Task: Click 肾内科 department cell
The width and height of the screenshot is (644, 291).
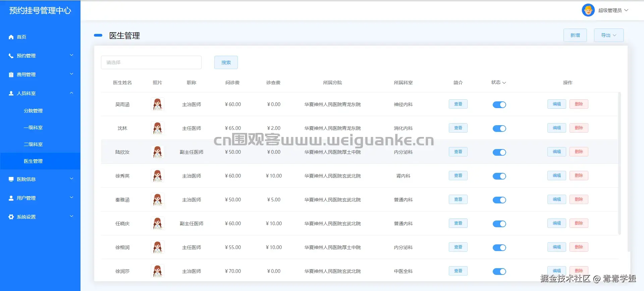Action: [x=403, y=176]
